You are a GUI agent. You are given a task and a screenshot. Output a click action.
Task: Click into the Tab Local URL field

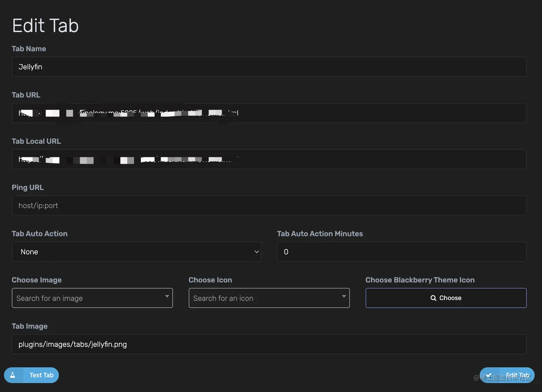269,159
